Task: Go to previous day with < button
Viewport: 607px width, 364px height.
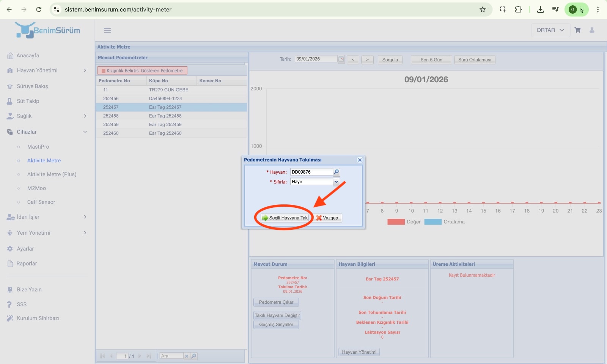Action: (x=353, y=60)
